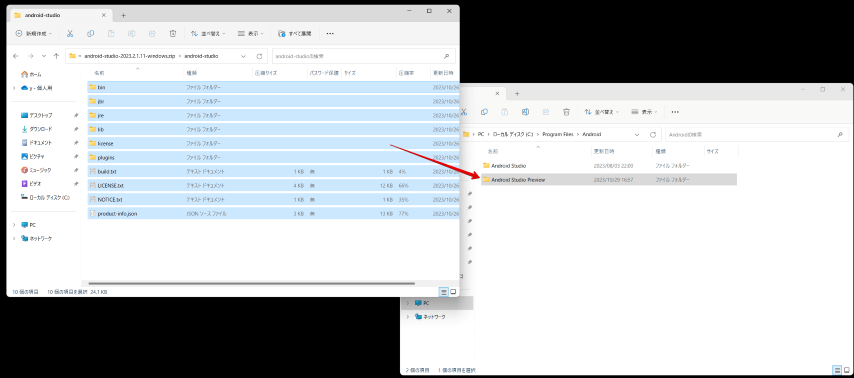
Task: Open recent locations chevron in android-studio window
Action: click(x=44, y=56)
